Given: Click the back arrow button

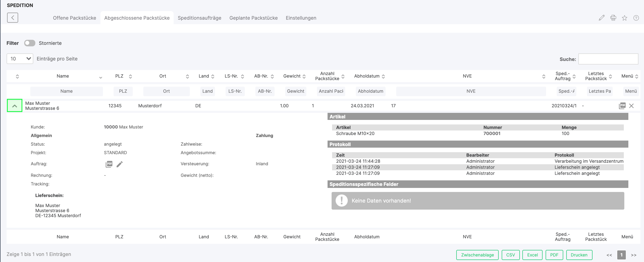Looking at the screenshot, I should click(x=13, y=18).
